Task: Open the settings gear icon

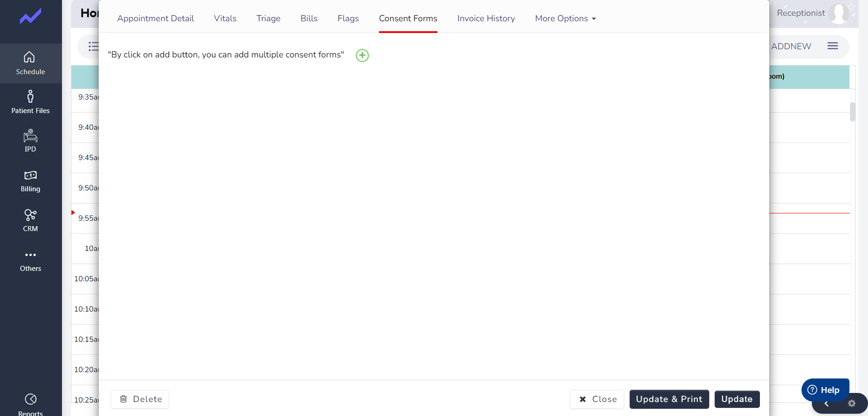Action: click(852, 403)
